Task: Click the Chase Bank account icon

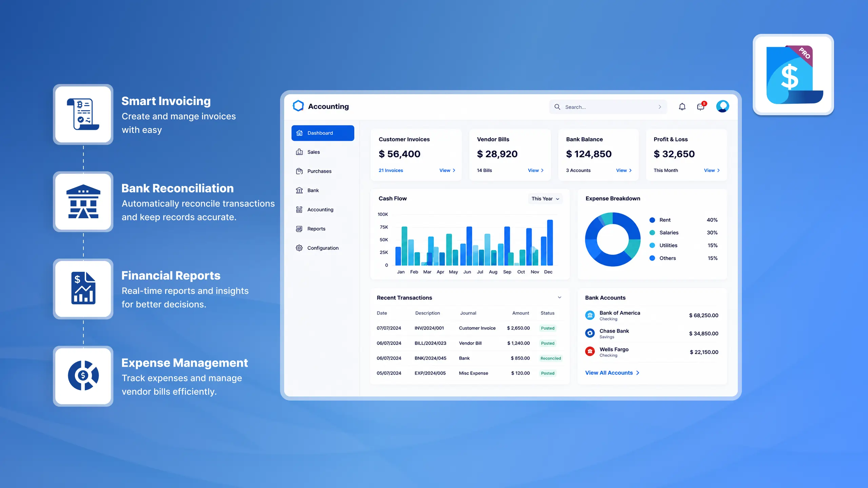Action: click(590, 333)
